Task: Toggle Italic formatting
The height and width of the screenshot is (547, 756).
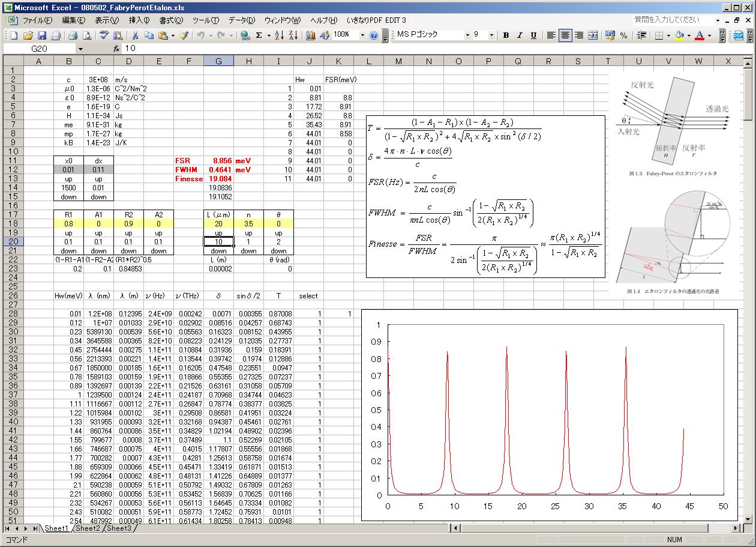Action: [520, 35]
